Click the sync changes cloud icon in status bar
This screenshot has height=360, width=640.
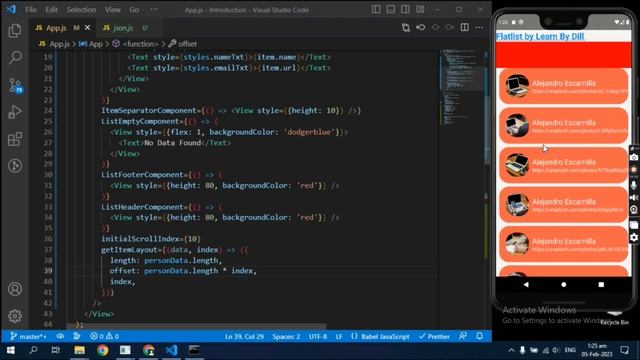pyautogui.click(x=60, y=336)
